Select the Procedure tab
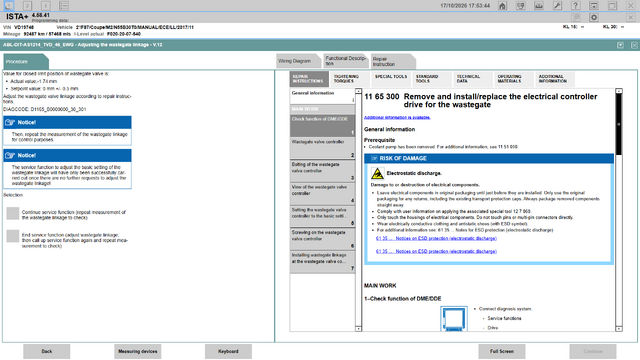This screenshot has width=640, height=360. tap(25, 62)
